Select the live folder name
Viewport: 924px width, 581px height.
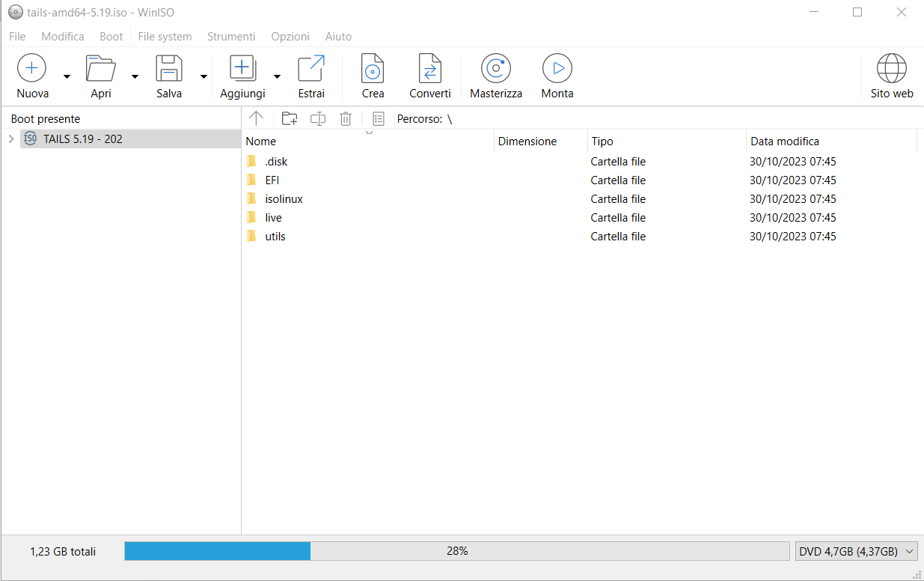click(273, 217)
